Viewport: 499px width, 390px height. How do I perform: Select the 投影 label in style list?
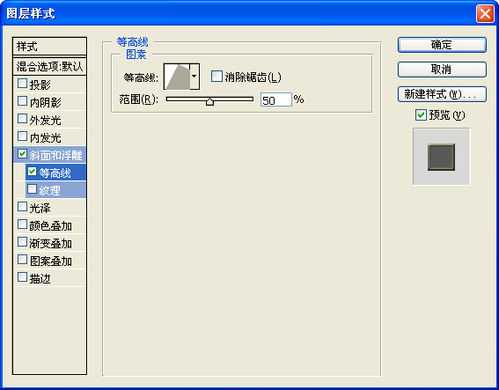click(40, 85)
